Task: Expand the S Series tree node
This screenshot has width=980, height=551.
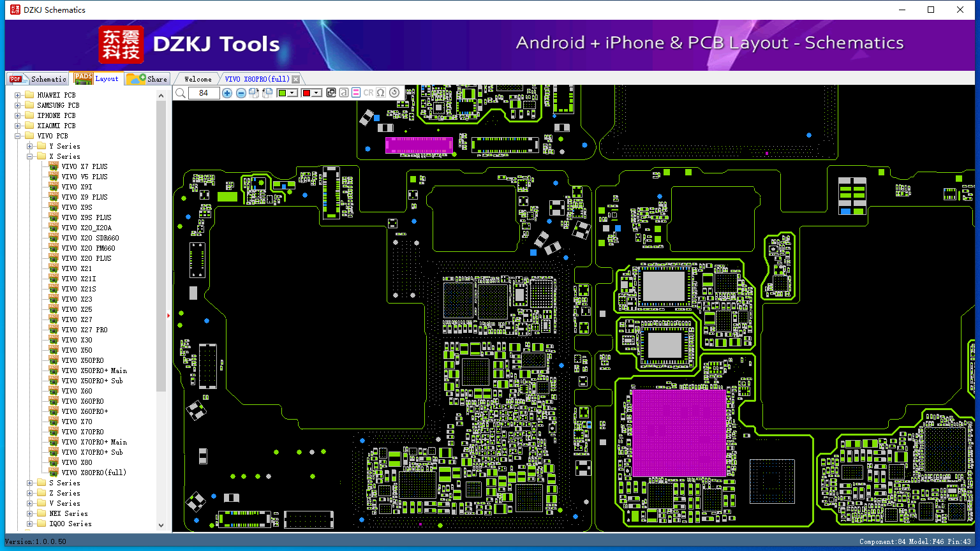Action: (x=30, y=483)
